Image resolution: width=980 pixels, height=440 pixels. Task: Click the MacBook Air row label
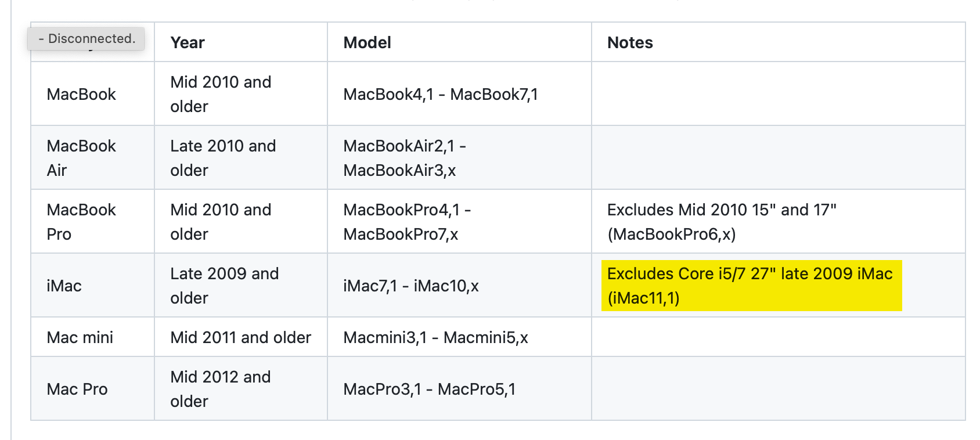pyautogui.click(x=81, y=158)
